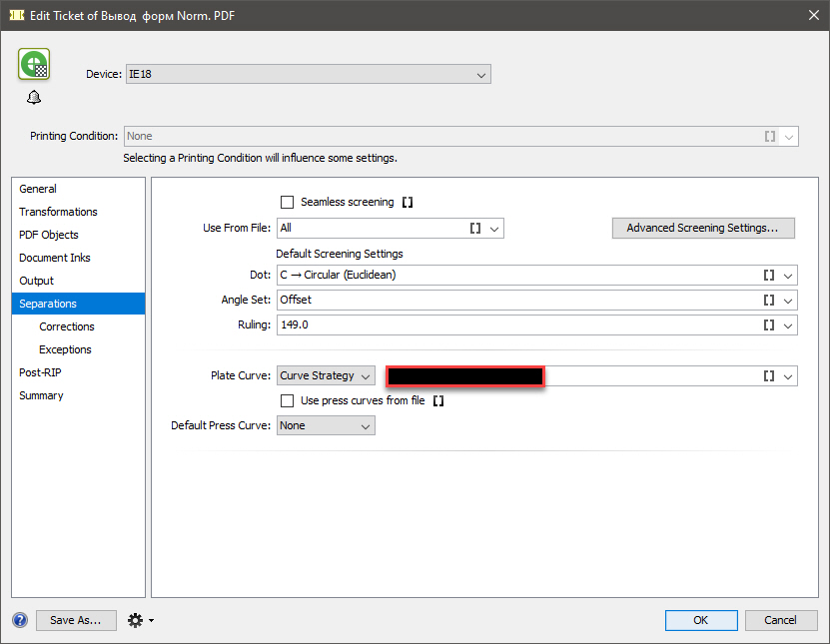Click the green ticket icon above the bell
Screen dimensions: 830x644
point(34,64)
